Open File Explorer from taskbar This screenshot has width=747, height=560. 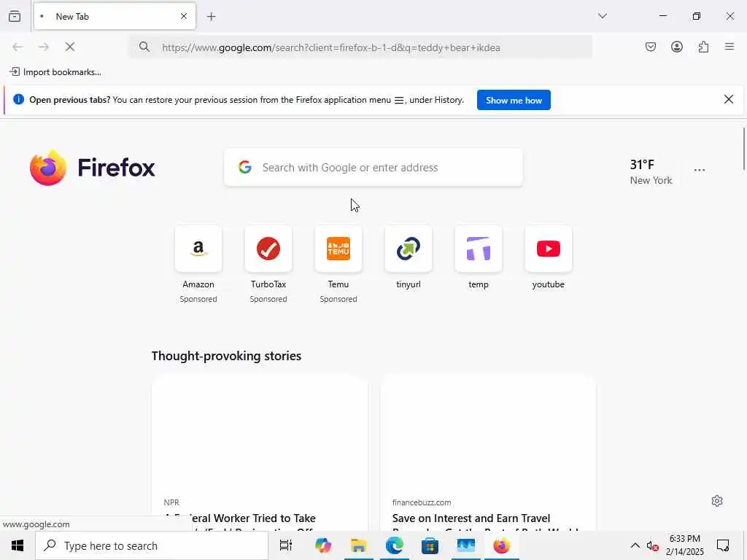pyautogui.click(x=359, y=545)
